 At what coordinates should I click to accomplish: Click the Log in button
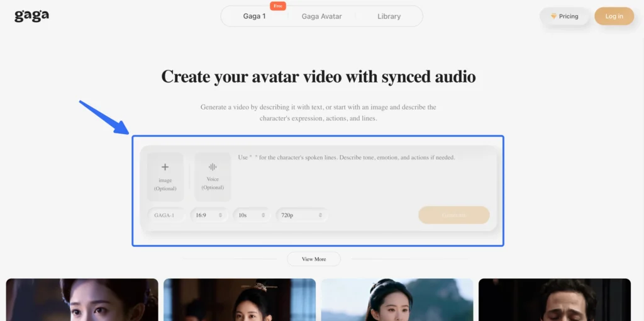pyautogui.click(x=614, y=16)
